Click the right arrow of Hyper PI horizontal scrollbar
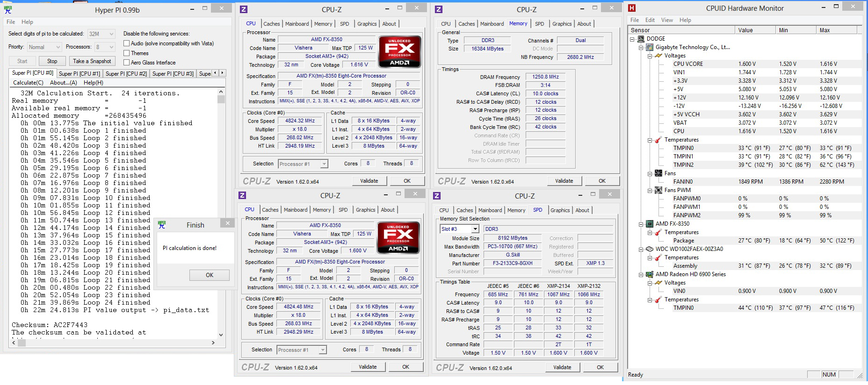Viewport: 868px width, 385px height. coord(213,343)
